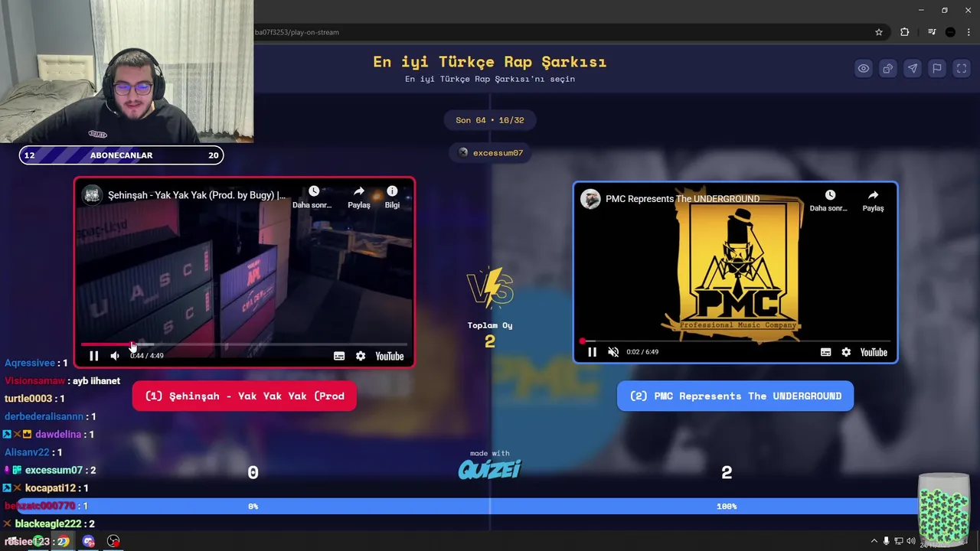Toggle the eye visibility icon in Quizei toolbar
The width and height of the screenshot is (980, 551).
click(864, 68)
